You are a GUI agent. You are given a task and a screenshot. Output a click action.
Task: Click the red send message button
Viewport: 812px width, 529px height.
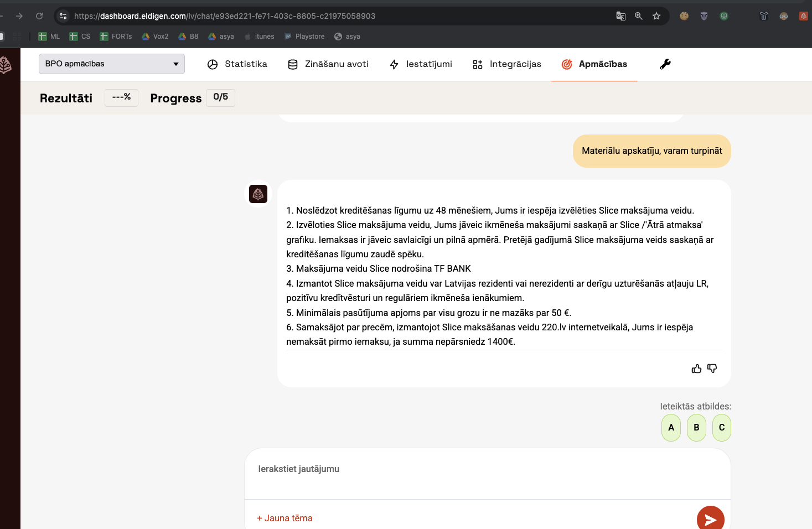coord(711,519)
